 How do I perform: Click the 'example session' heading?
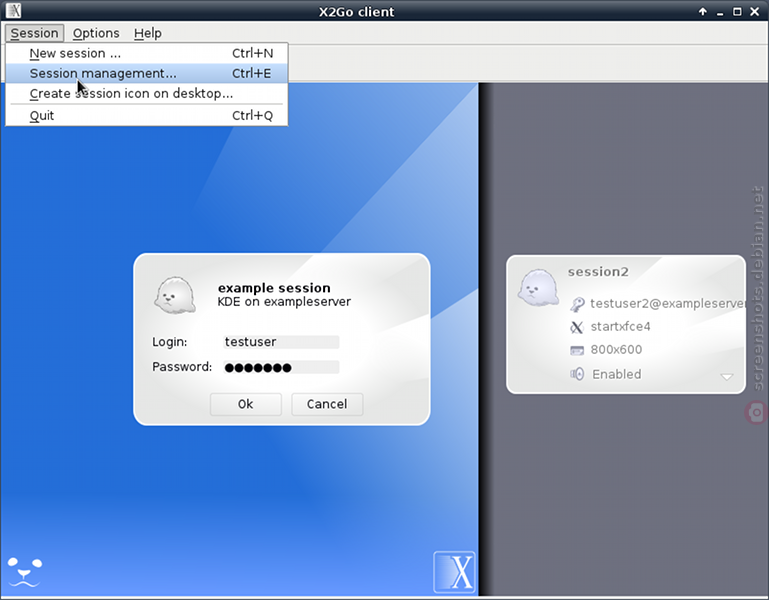[274, 288]
